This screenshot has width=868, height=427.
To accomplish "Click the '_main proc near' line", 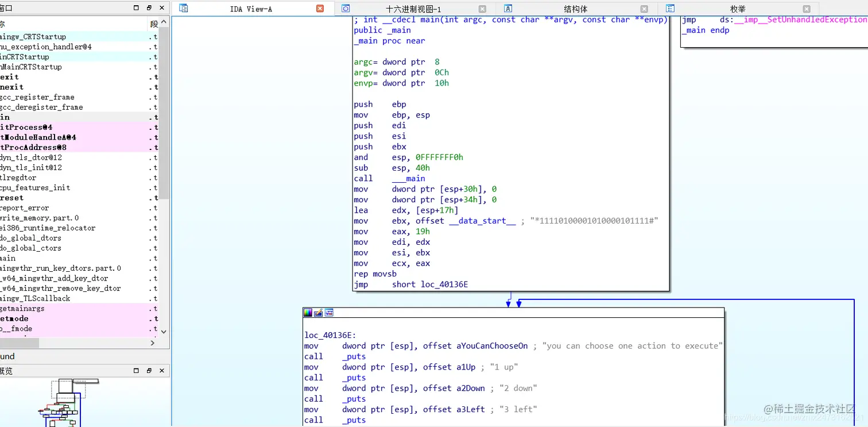I will (389, 41).
